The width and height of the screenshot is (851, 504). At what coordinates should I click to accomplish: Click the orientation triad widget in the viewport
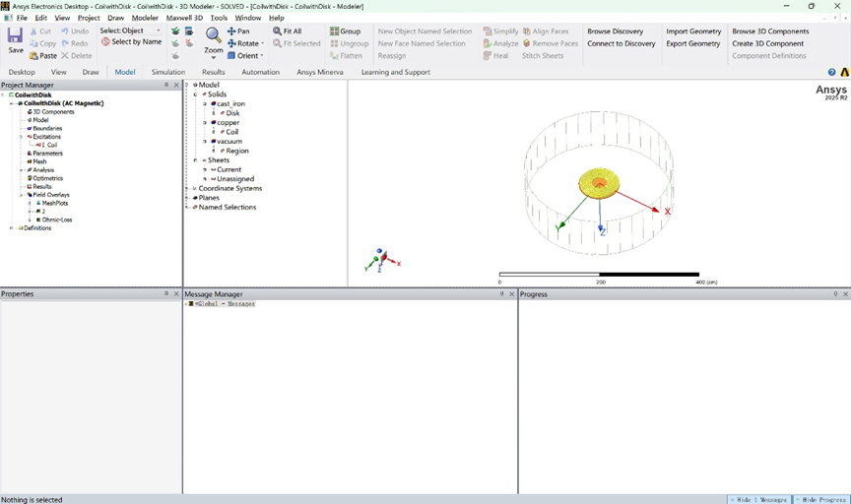(x=381, y=260)
